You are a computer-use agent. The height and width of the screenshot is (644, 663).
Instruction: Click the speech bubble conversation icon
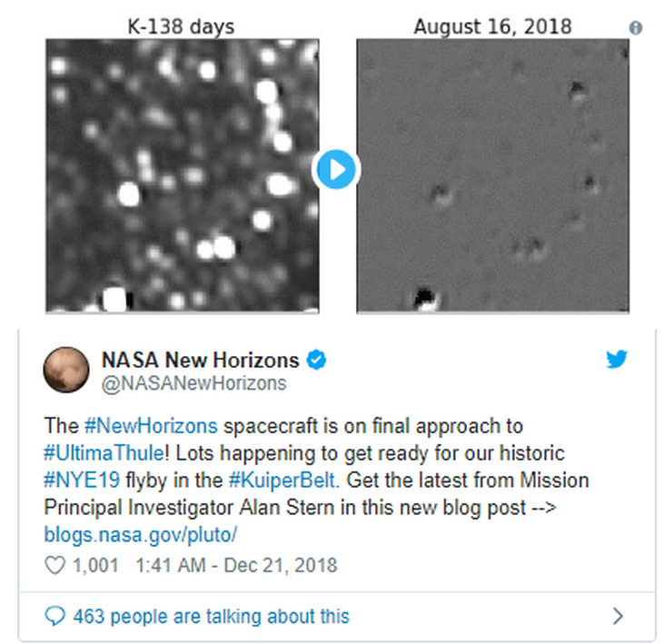click(x=55, y=616)
